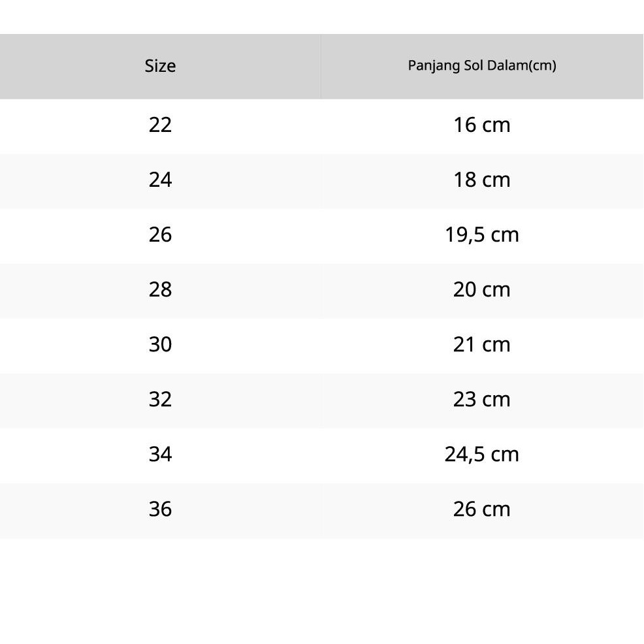Click the Size column header

click(x=160, y=66)
